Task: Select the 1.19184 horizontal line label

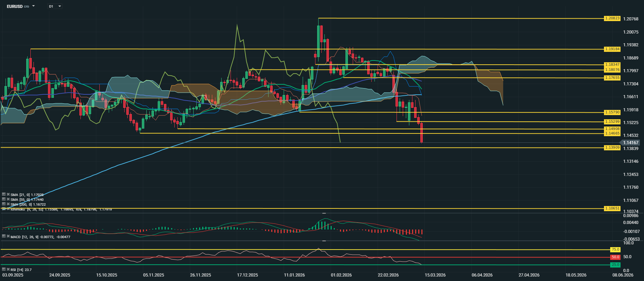Action: click(x=612, y=49)
